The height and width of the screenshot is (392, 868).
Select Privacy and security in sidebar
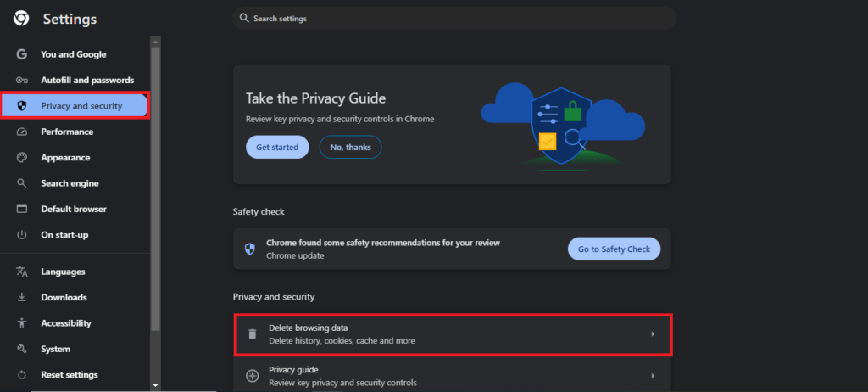point(75,106)
